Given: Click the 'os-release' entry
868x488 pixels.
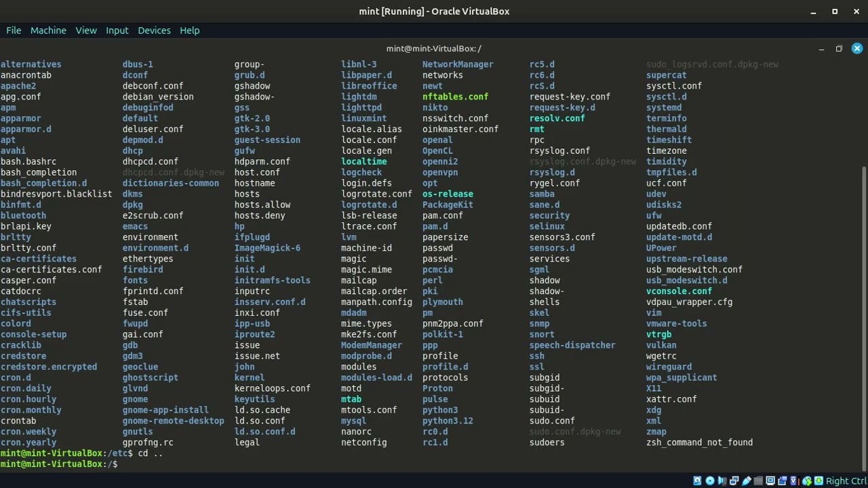Looking at the screenshot, I should pyautogui.click(x=448, y=194).
